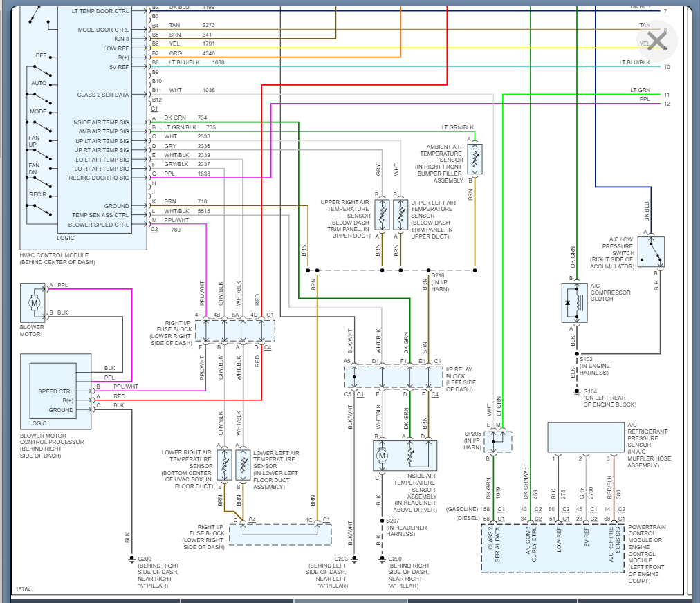Click the FAN UP switch label

[x=34, y=141]
